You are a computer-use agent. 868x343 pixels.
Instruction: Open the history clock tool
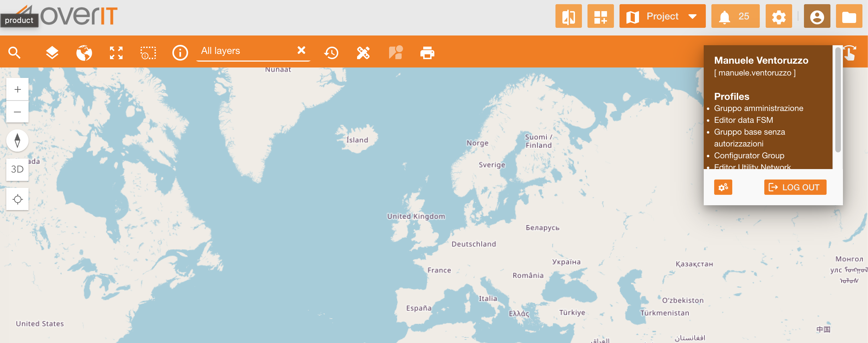coord(331,53)
